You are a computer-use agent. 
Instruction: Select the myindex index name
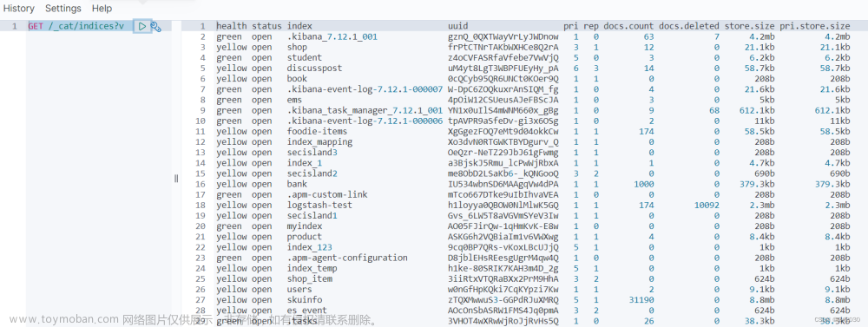coord(305,226)
